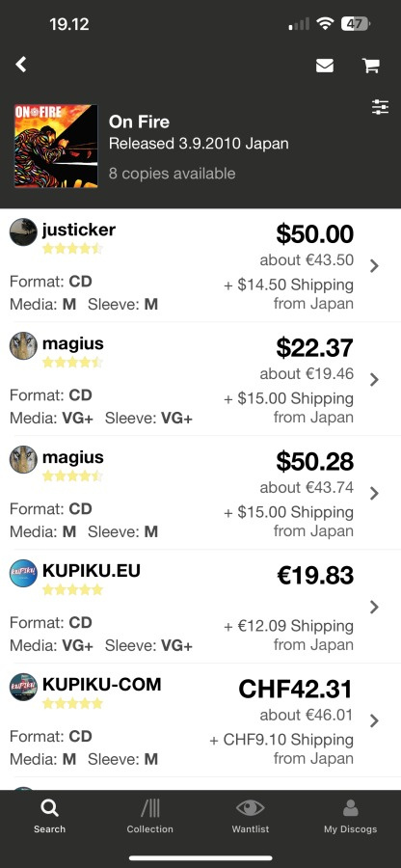Open the CHF42.31 listing chevron
Viewport: 401px width, 868px height.
374,720
